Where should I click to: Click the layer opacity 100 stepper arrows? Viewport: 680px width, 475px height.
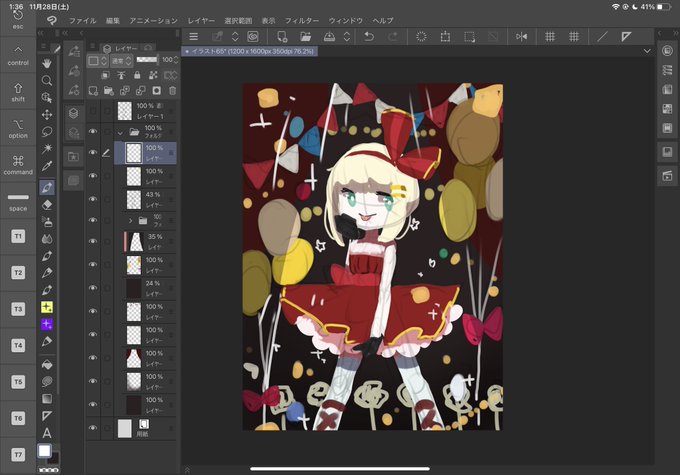(176, 60)
